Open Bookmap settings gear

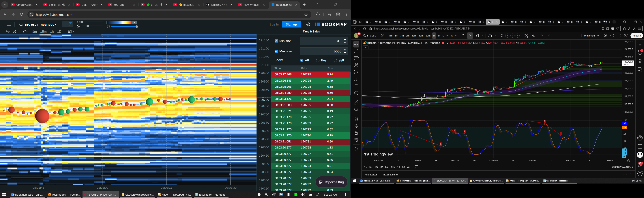(x=308, y=24)
